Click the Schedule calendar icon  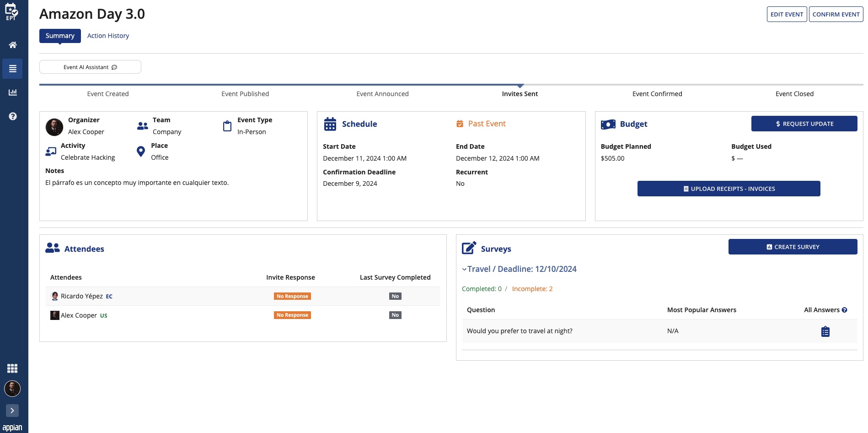click(330, 124)
